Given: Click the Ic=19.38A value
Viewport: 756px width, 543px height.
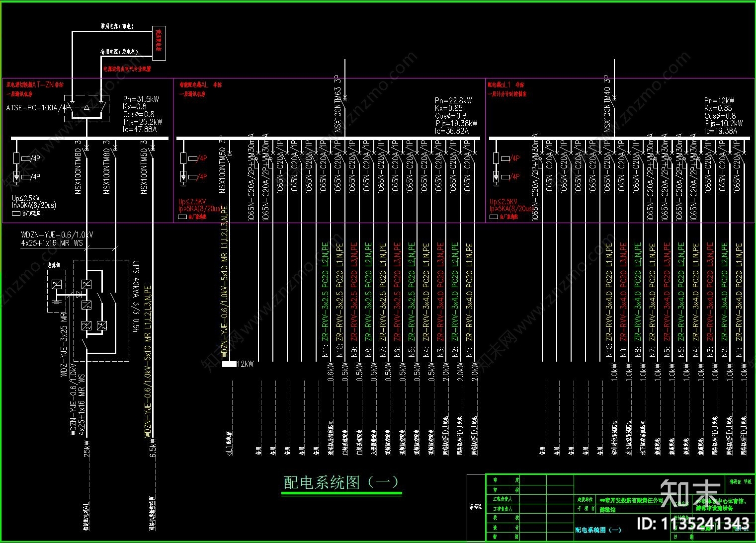Looking at the screenshot, I should [721, 131].
